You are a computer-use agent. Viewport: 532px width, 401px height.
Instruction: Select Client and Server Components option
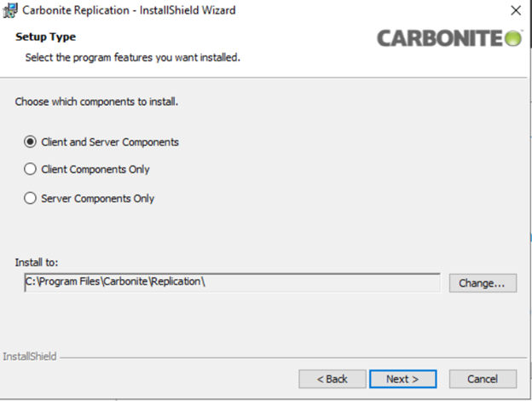tap(31, 142)
